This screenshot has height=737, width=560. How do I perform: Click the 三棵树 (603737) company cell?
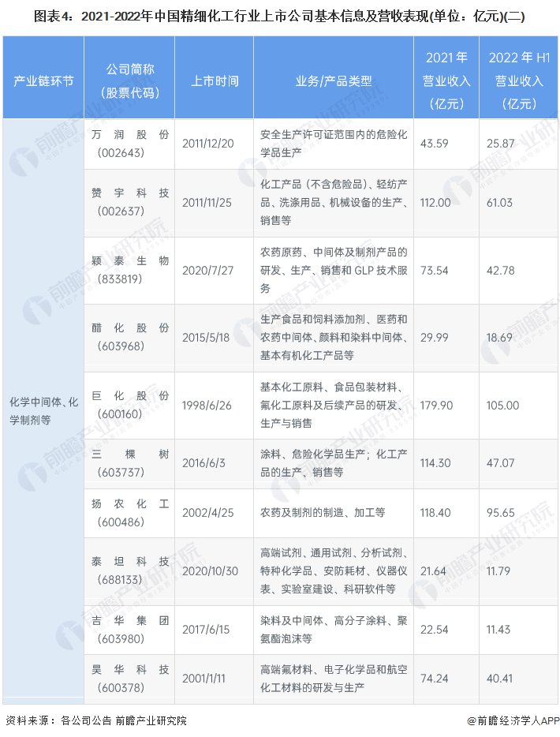130,463
